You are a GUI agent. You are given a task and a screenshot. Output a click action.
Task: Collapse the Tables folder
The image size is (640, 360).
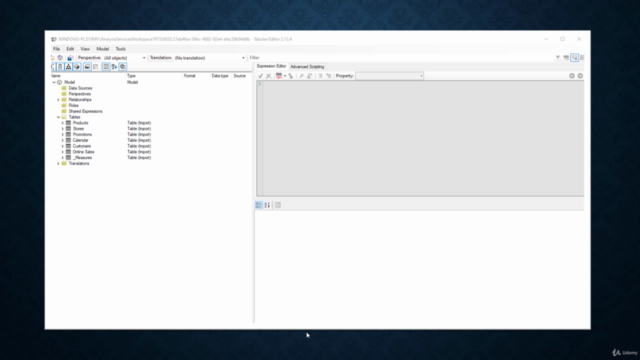click(x=58, y=117)
